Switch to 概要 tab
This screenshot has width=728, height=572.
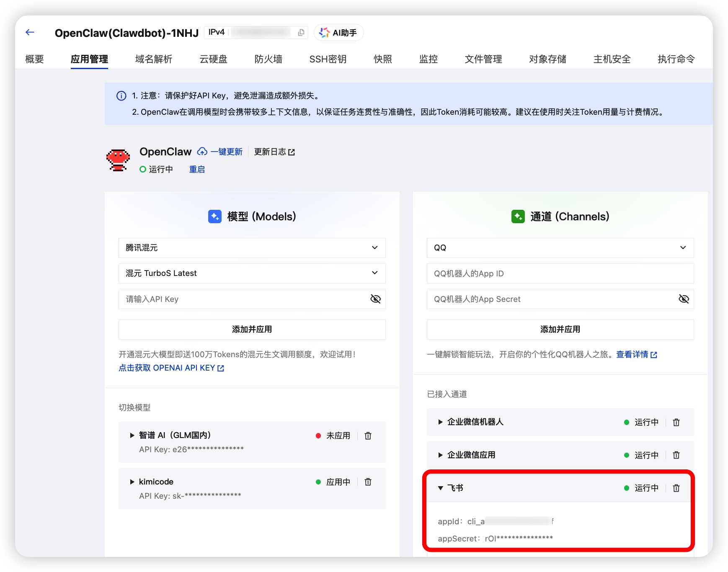tap(34, 59)
